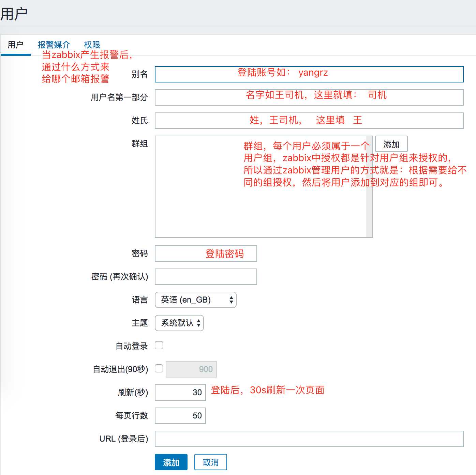Click the blue 添加 submit button
Viewport: 476px width, 475px height.
tap(171, 462)
